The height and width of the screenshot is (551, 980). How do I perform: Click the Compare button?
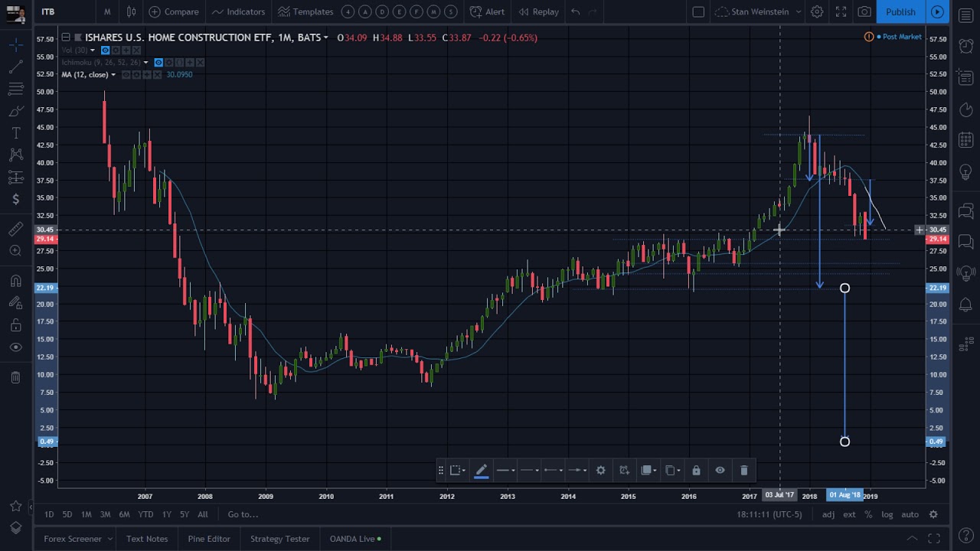point(174,11)
